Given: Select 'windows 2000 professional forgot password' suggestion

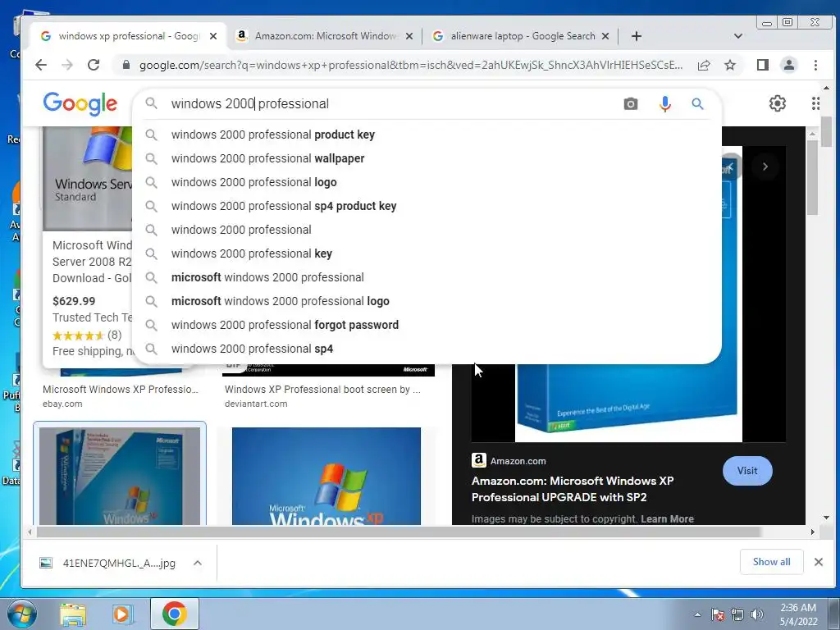Looking at the screenshot, I should click(x=427, y=325).
